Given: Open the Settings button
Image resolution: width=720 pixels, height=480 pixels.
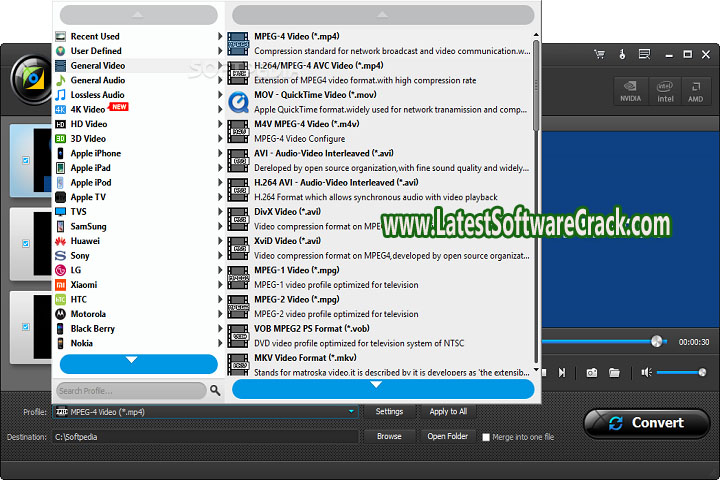Looking at the screenshot, I should (389, 412).
